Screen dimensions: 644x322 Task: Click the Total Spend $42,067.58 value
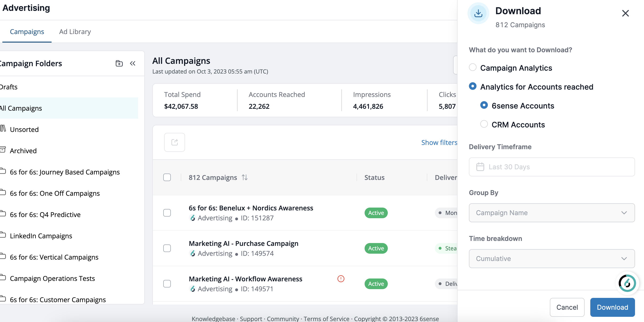(x=181, y=106)
